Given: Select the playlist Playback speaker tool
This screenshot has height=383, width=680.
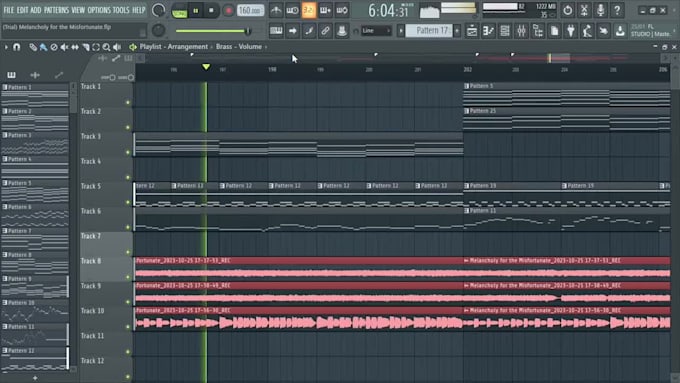Looking at the screenshot, I should tap(117, 47).
